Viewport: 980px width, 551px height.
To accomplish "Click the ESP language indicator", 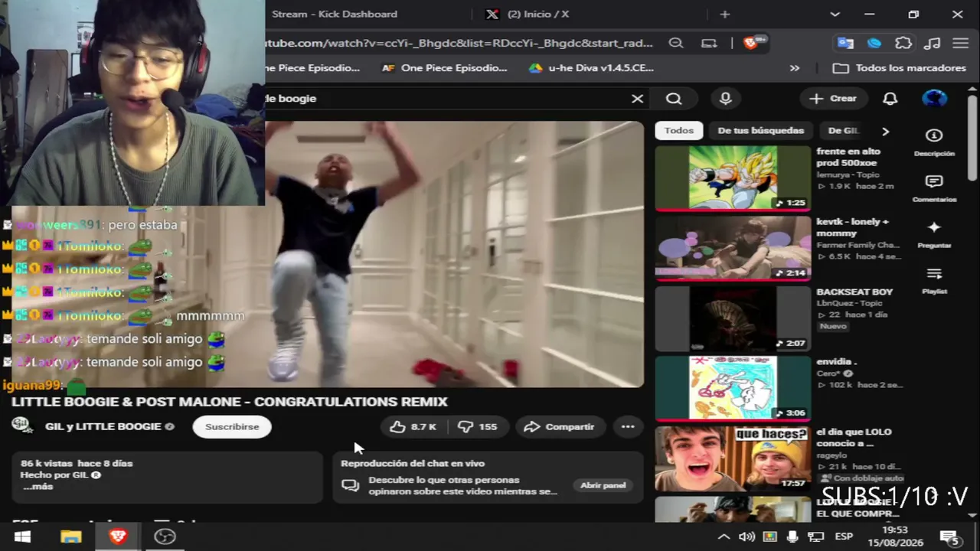I will [x=844, y=536].
